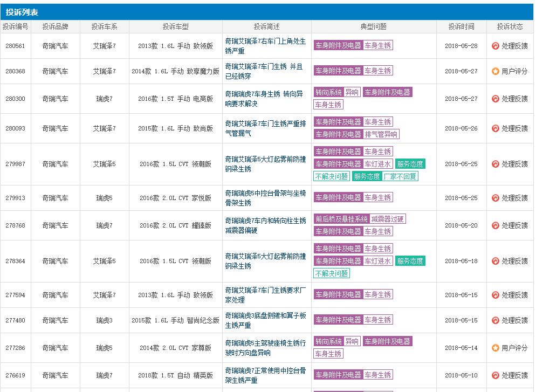Click the 处理反馈 status icon for complaint 279987

[x=496, y=164]
